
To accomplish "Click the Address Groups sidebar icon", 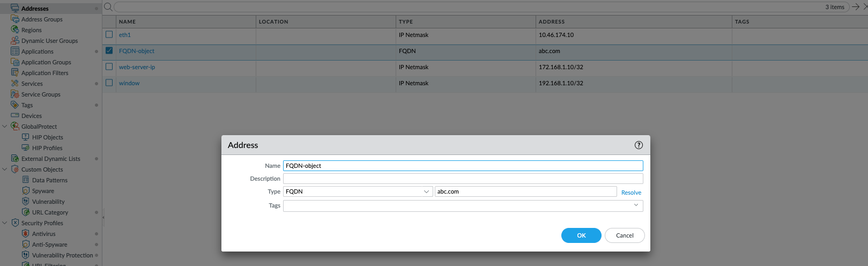I will (15, 19).
